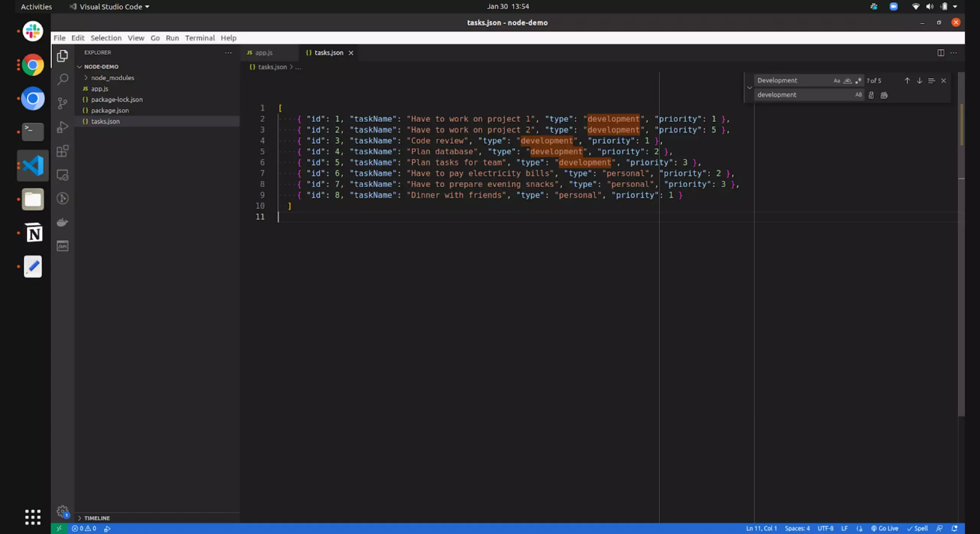
Task: Expand the node_modules folder
Action: pyautogui.click(x=87, y=78)
